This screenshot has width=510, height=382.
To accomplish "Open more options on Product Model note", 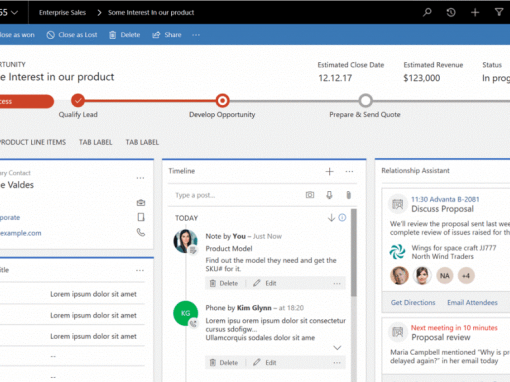I will click(337, 284).
